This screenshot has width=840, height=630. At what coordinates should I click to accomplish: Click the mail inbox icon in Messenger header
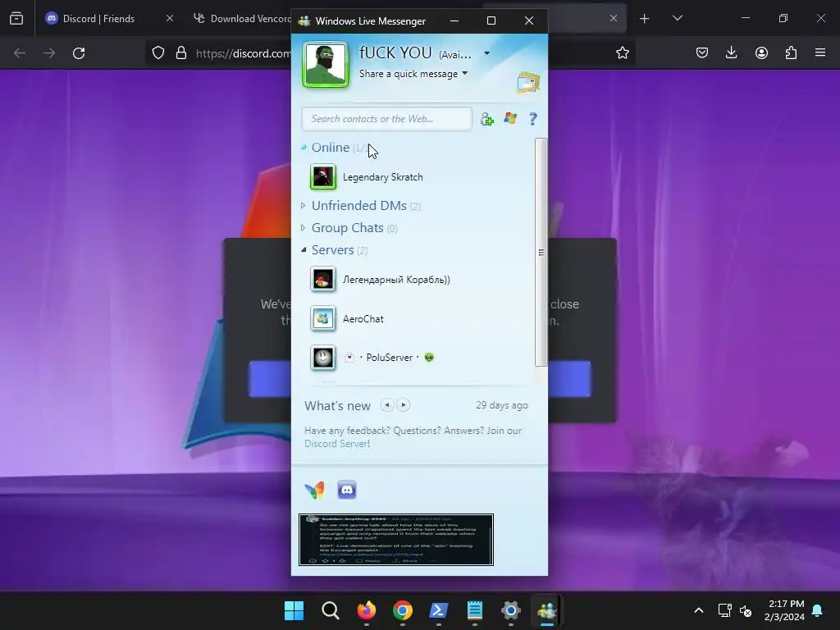[528, 82]
